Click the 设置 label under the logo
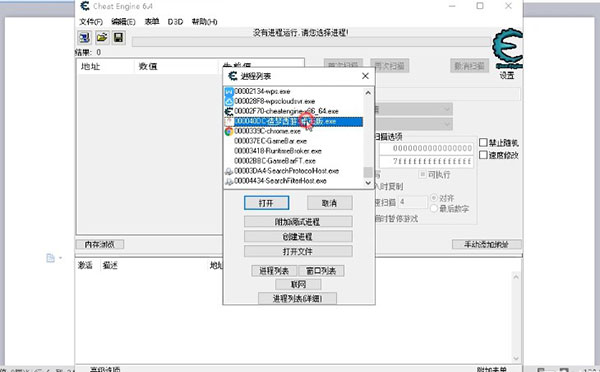Viewport: 600px width, 372px height. tap(507, 76)
